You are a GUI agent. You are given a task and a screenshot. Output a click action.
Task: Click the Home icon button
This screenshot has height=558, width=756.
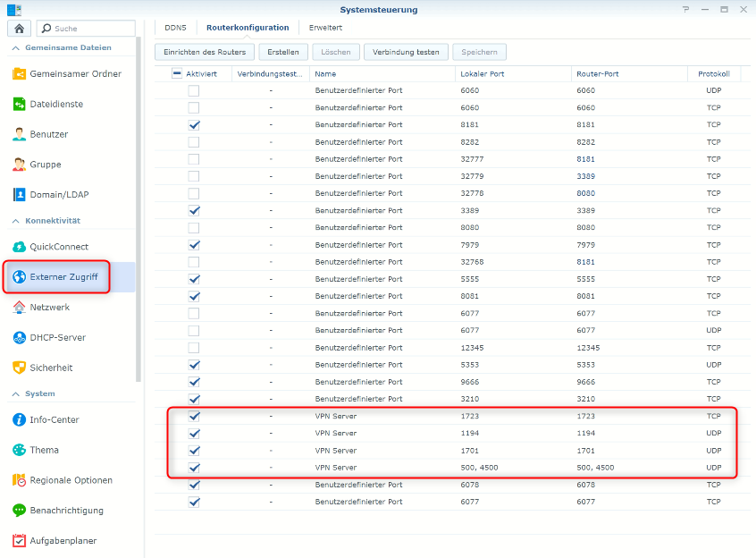(20, 29)
